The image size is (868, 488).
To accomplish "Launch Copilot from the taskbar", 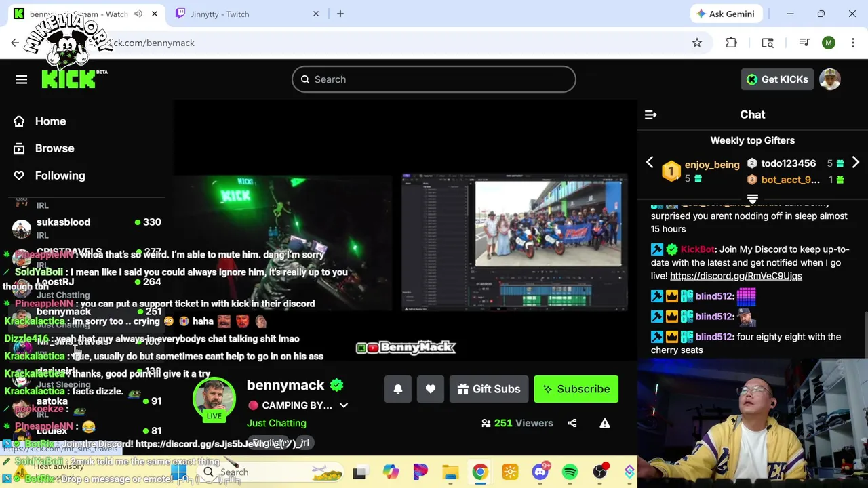I will point(391,472).
